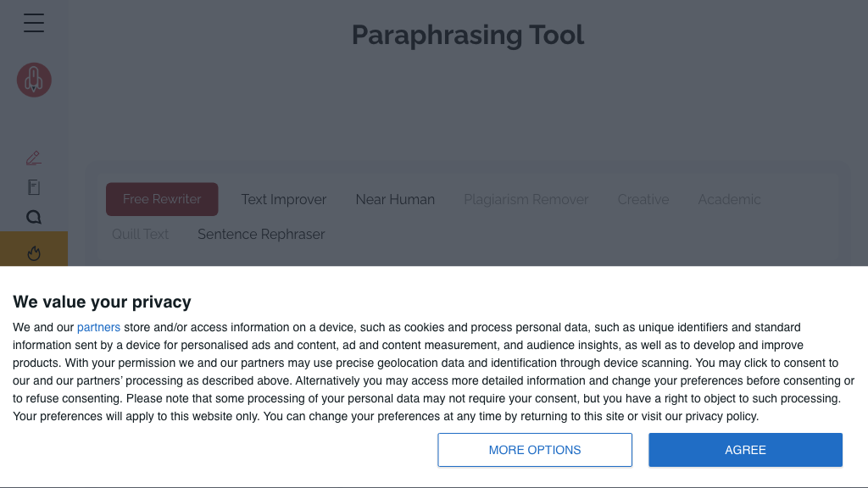Screen dimensions: 868x488
Task: Open the Sentence Rephraser tab
Action: pos(261,234)
